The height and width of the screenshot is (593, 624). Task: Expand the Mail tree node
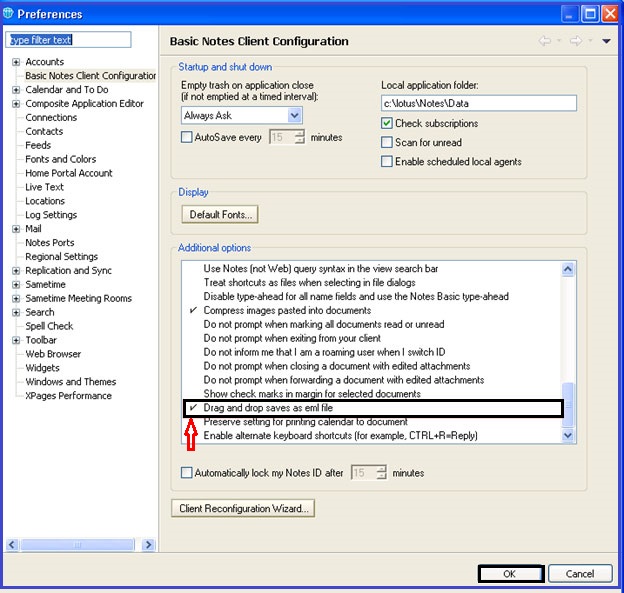pos(16,229)
